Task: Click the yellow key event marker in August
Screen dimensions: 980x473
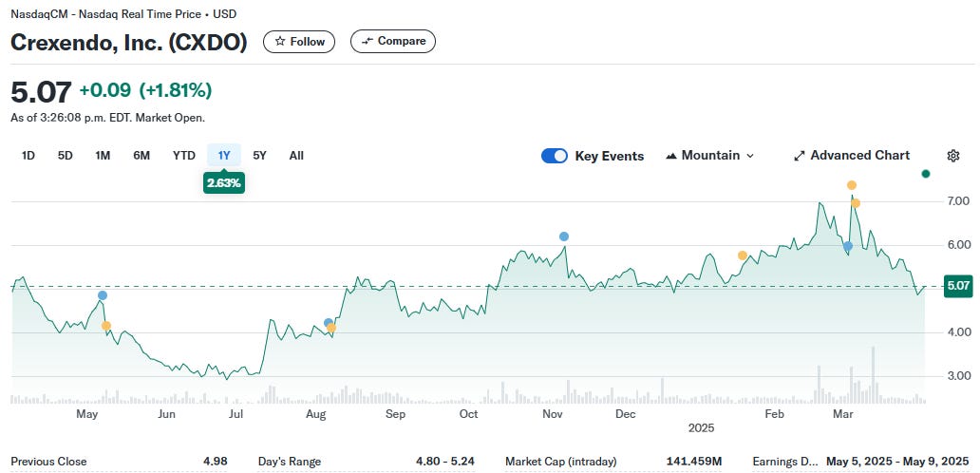Action: click(331, 328)
